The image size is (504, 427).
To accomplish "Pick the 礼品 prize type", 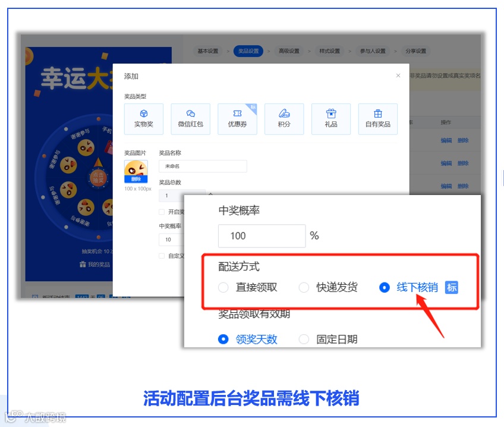I will click(x=331, y=119).
